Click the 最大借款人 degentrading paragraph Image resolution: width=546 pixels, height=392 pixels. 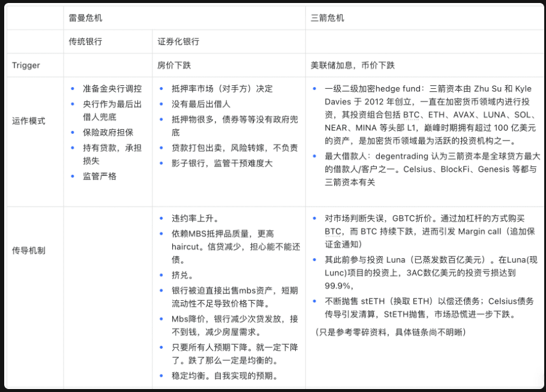432,169
